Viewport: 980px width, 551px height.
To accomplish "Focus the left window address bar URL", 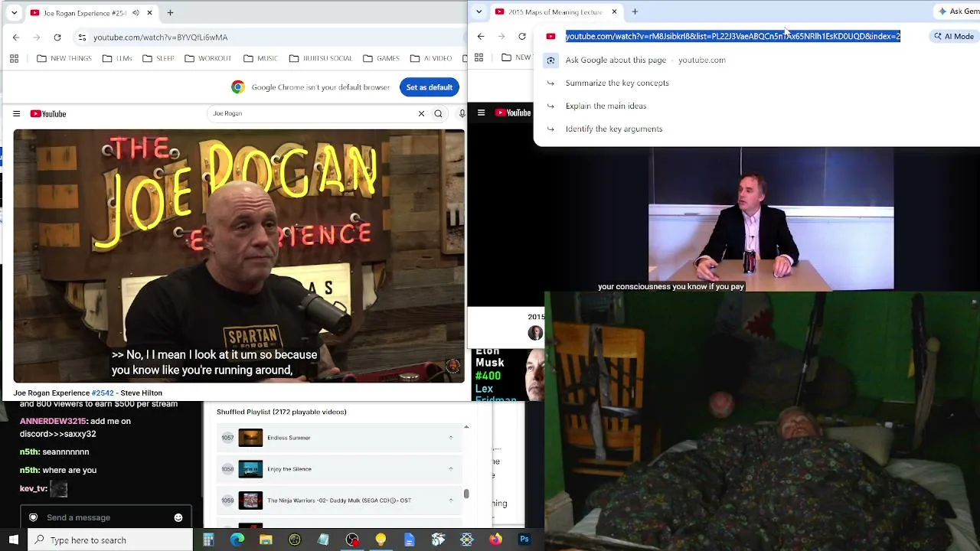I will point(161,37).
